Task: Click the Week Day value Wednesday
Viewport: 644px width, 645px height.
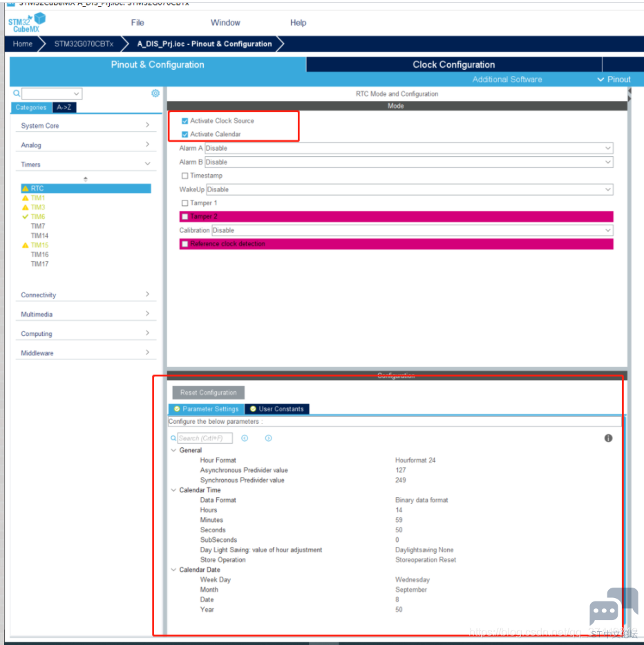Action: [x=413, y=579]
